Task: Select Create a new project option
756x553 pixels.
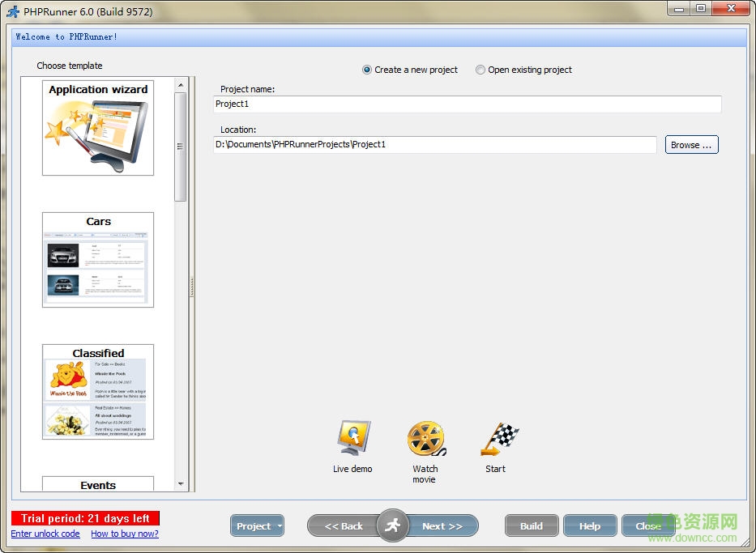Action: click(x=410, y=70)
